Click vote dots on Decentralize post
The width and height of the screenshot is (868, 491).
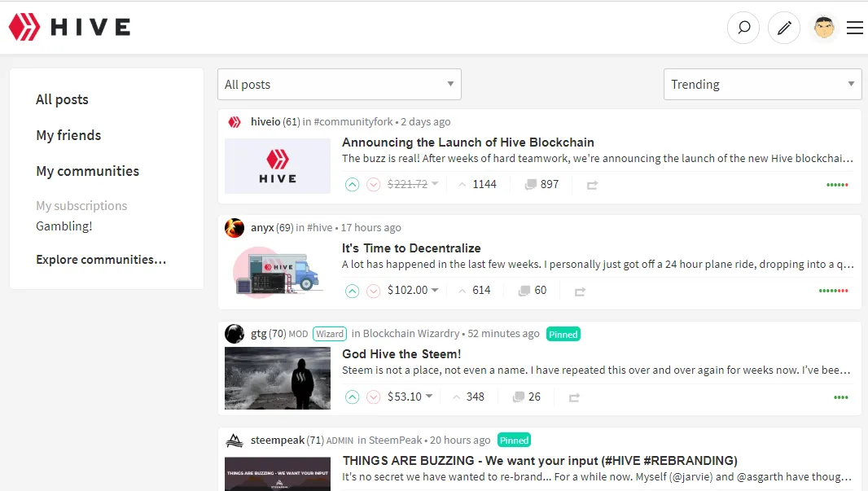click(x=833, y=291)
